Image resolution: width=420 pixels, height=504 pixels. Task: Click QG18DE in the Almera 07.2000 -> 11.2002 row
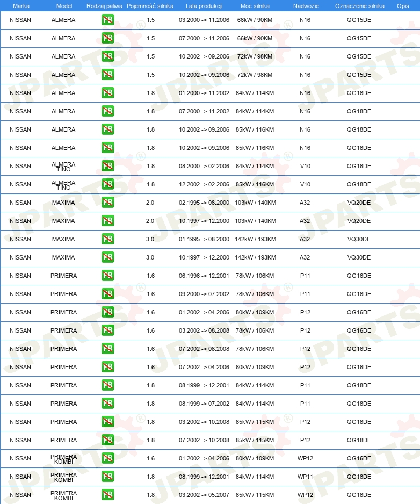pyautogui.click(x=359, y=111)
